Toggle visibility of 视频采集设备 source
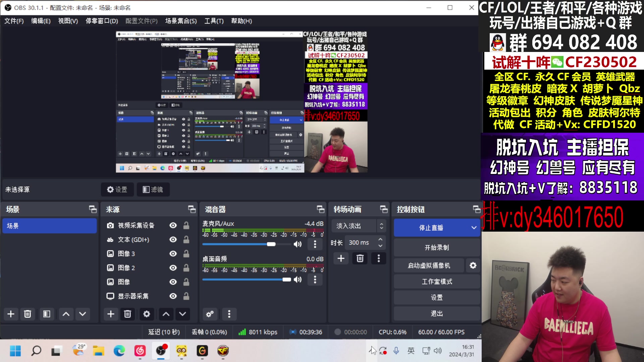Screen dimensions: 644x362 [173, 226]
